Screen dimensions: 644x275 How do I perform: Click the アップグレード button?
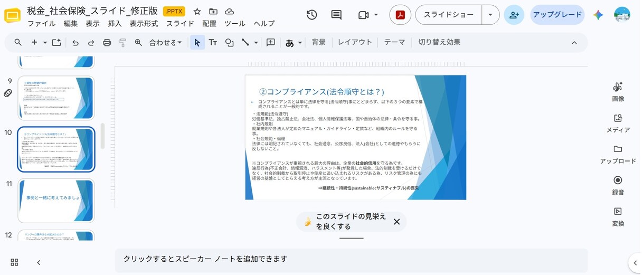click(x=557, y=15)
